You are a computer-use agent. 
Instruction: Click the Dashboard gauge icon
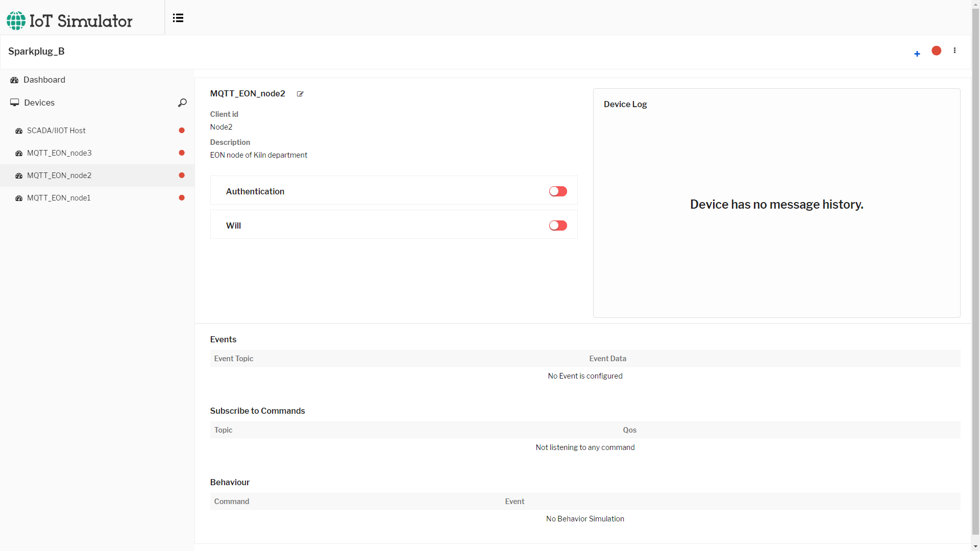(14, 80)
